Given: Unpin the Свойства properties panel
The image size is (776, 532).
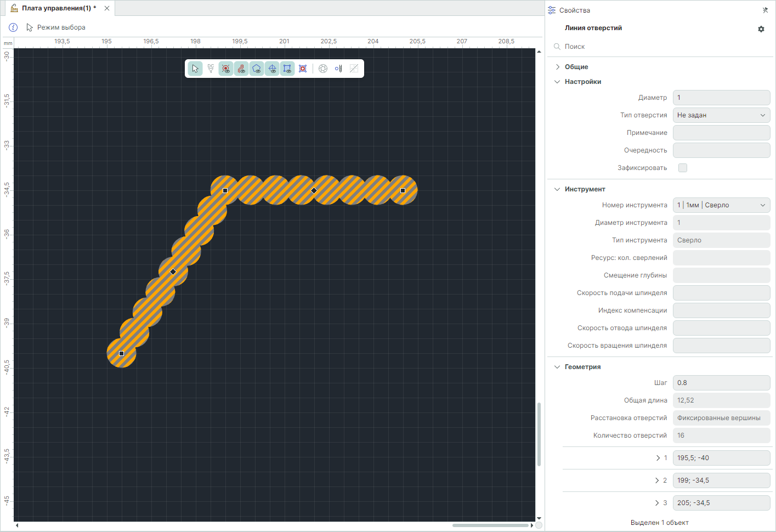Looking at the screenshot, I should point(765,10).
